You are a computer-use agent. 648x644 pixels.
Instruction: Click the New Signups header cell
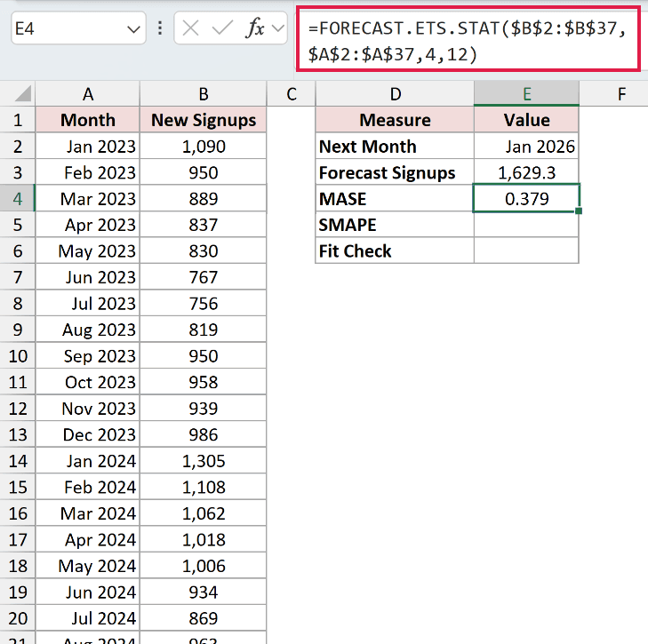(x=204, y=120)
